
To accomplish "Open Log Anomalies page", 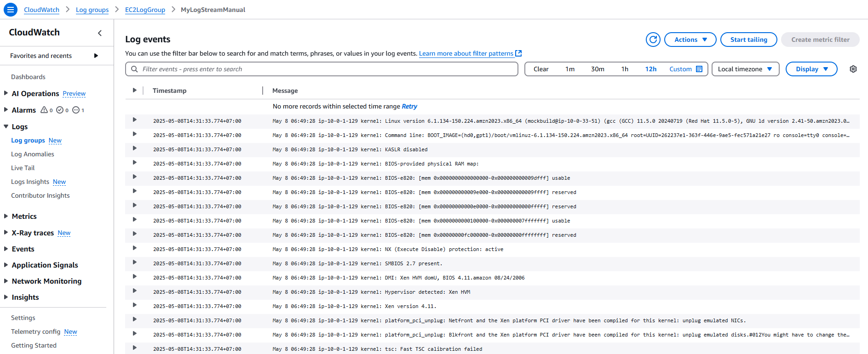I will 33,154.
